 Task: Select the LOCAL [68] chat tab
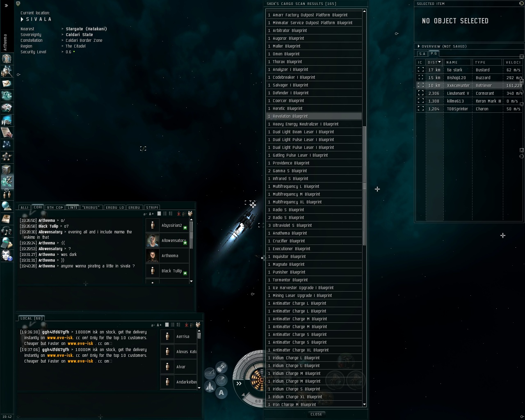click(x=32, y=318)
